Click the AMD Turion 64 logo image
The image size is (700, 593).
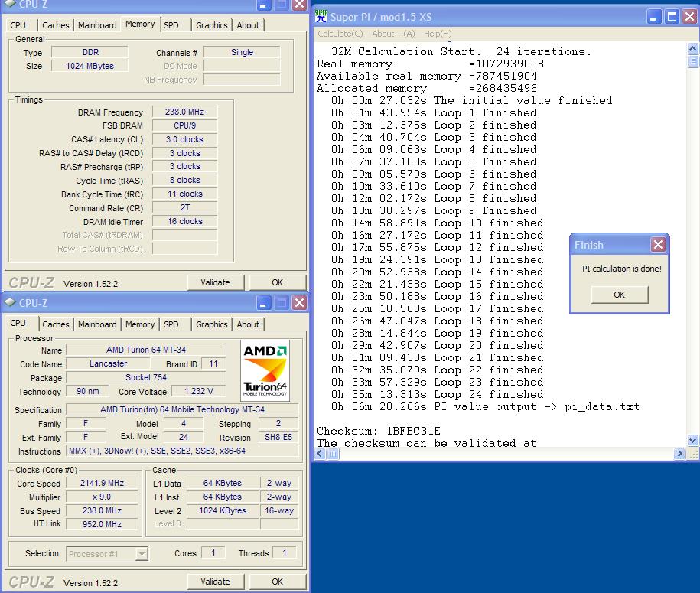point(265,370)
